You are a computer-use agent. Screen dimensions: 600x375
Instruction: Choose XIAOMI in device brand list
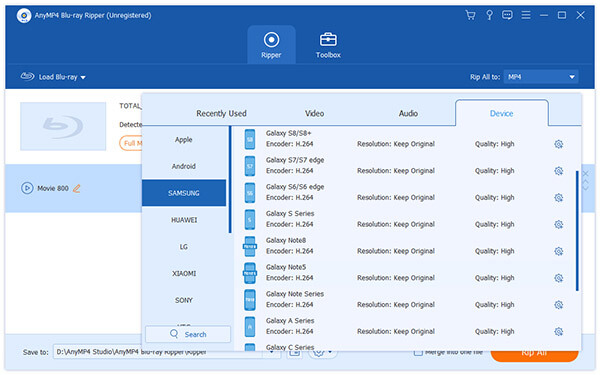(x=184, y=274)
